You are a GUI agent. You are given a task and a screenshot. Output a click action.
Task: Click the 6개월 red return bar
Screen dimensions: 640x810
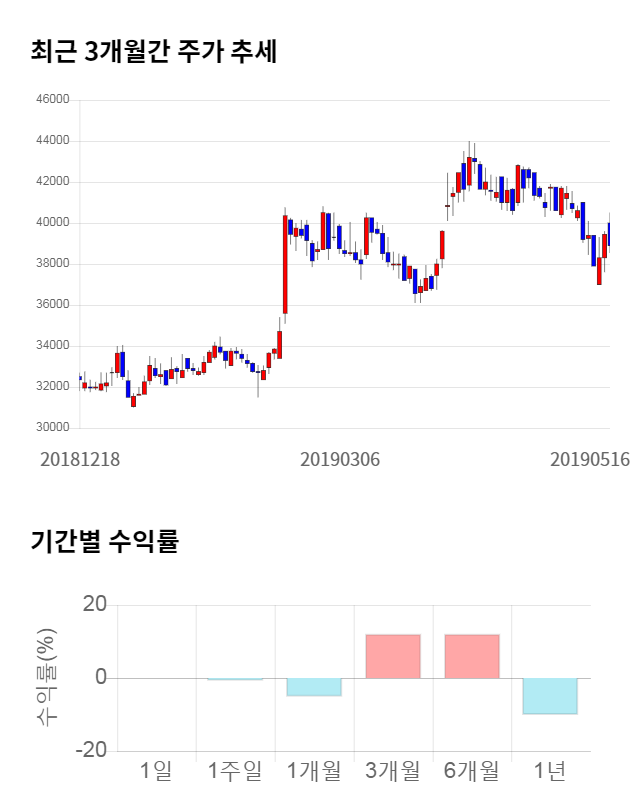tap(471, 656)
